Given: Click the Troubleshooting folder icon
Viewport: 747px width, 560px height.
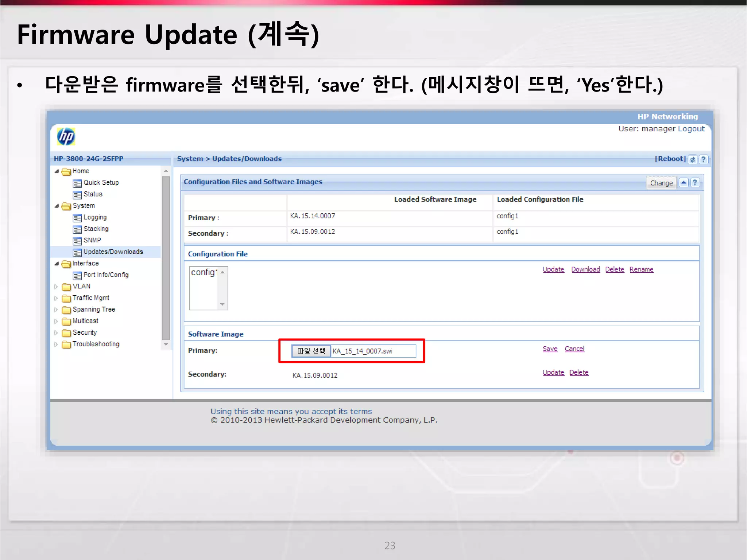Looking at the screenshot, I should [66, 345].
